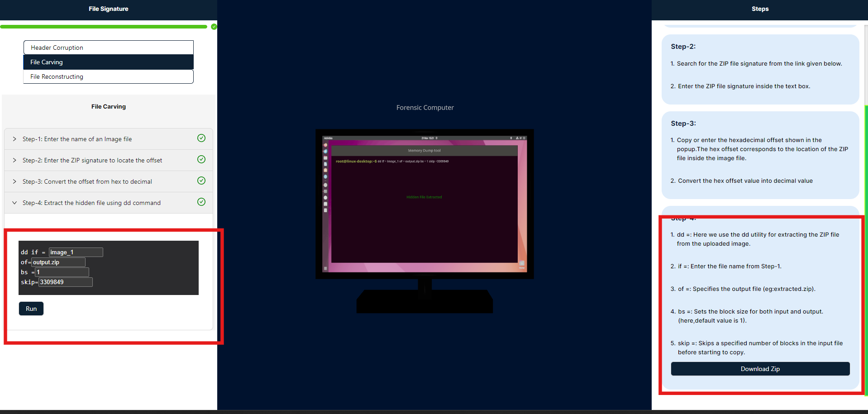Open the Home folder on the desktop
Image resolution: width=868 pixels, height=414 pixels.
(521, 262)
